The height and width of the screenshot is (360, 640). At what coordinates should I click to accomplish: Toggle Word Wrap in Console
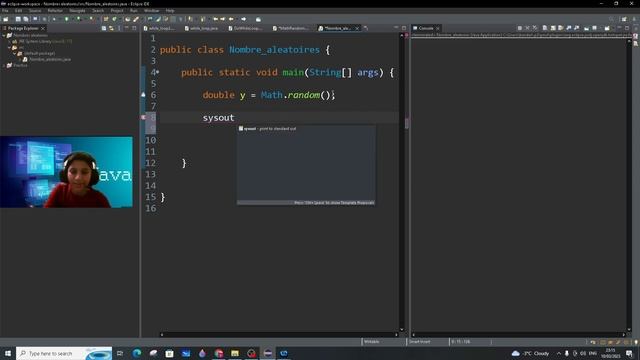(x=561, y=28)
